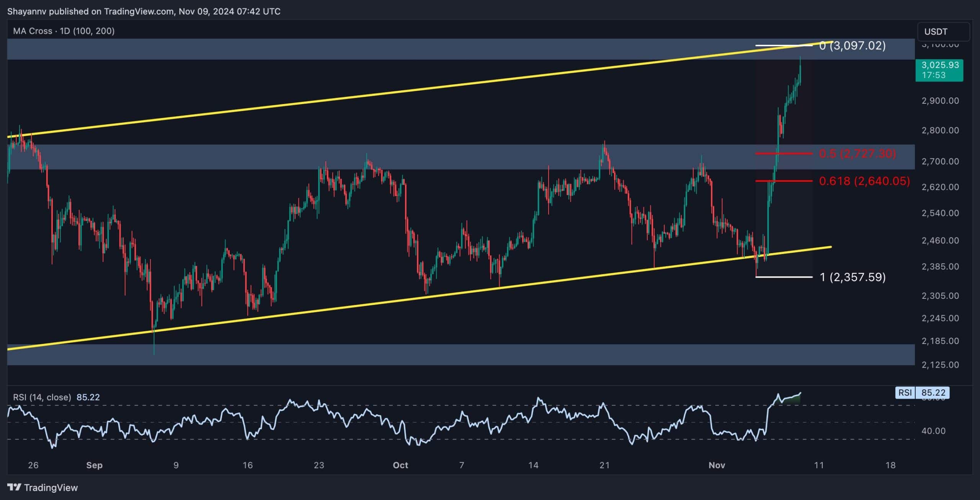Viewport: 980px width, 500px height.
Task: Click the USDT currency badge
Action: tap(936, 32)
